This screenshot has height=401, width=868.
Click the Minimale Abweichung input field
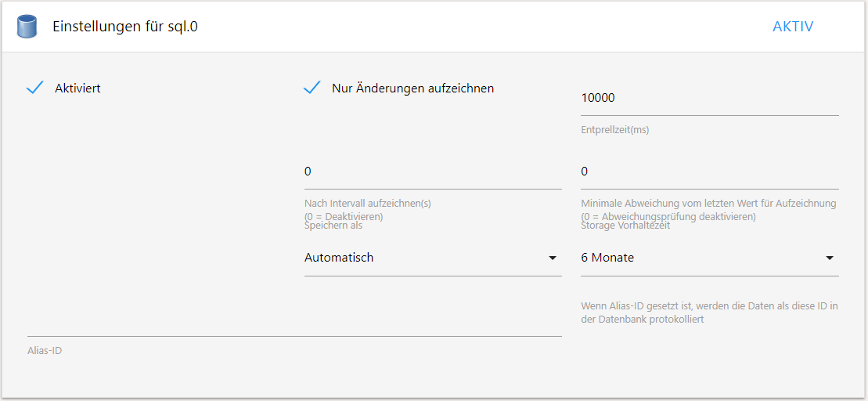click(710, 172)
